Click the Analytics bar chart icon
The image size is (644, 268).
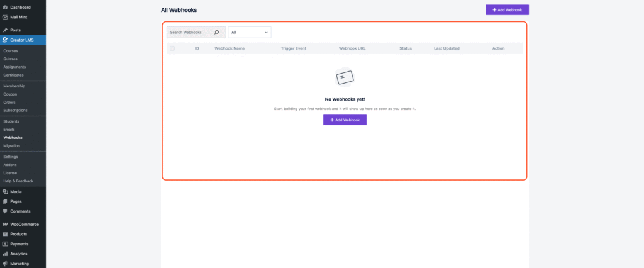(x=5, y=254)
